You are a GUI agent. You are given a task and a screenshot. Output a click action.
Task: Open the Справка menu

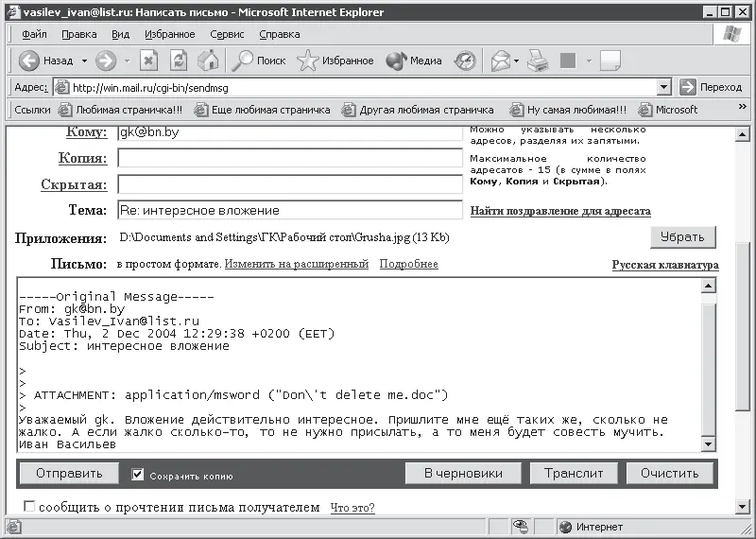(x=280, y=34)
